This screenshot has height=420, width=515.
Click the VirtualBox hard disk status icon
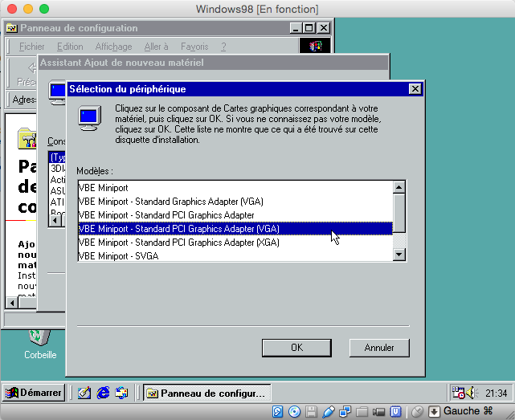point(277,411)
